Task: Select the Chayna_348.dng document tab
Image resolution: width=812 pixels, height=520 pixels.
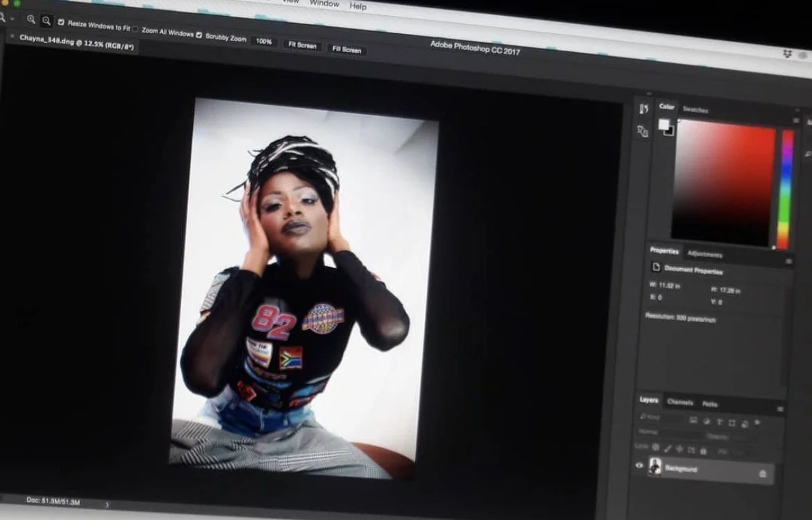Action: point(76,42)
